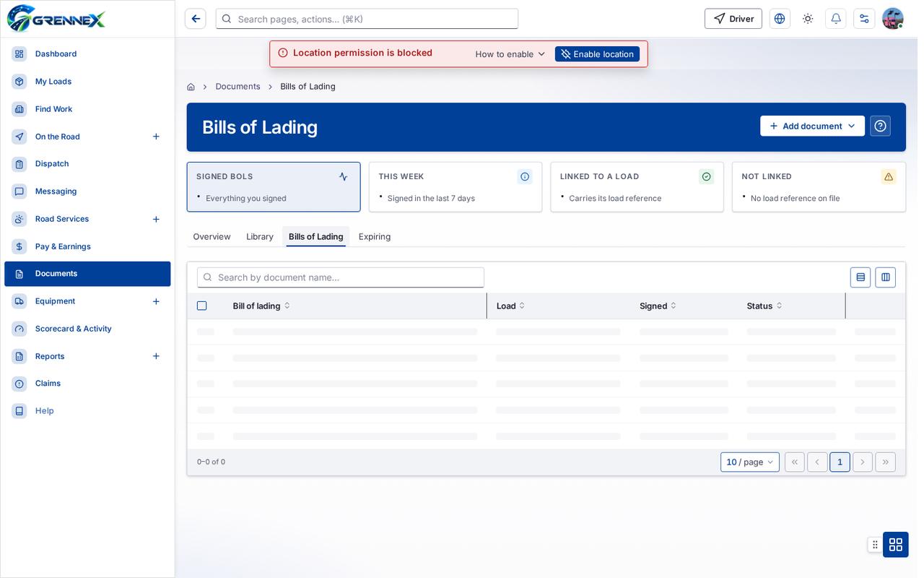Sort by the Bill of lading column
The height and width of the screenshot is (578, 924).
(261, 306)
